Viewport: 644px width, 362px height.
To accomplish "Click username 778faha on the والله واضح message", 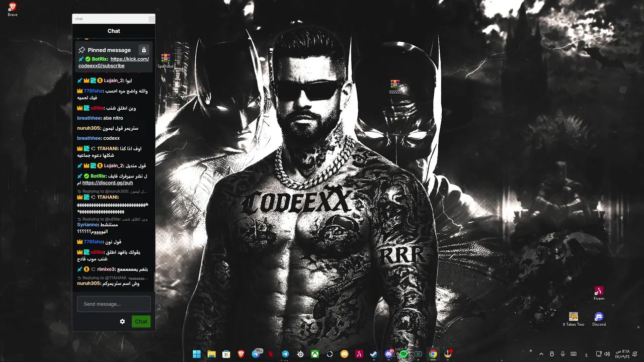I will (x=93, y=91).
